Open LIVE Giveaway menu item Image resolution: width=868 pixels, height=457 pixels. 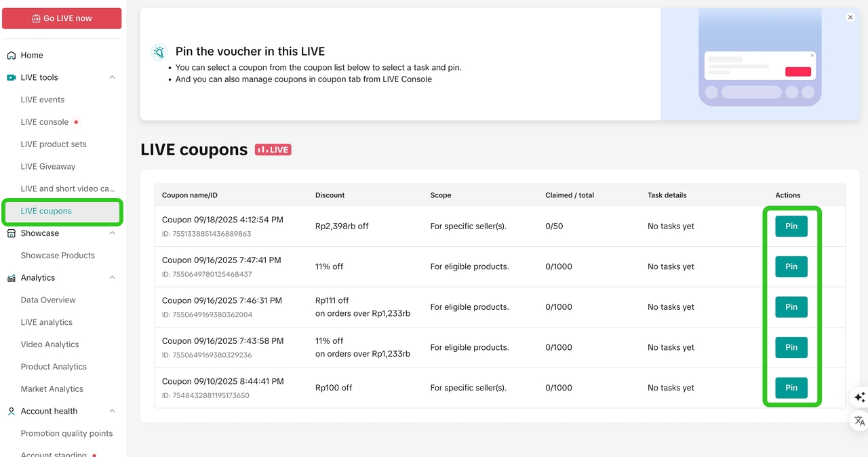click(x=48, y=167)
